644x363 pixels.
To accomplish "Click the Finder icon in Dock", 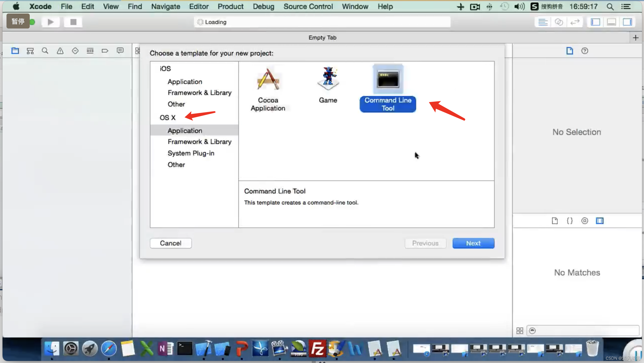I will [52, 349].
